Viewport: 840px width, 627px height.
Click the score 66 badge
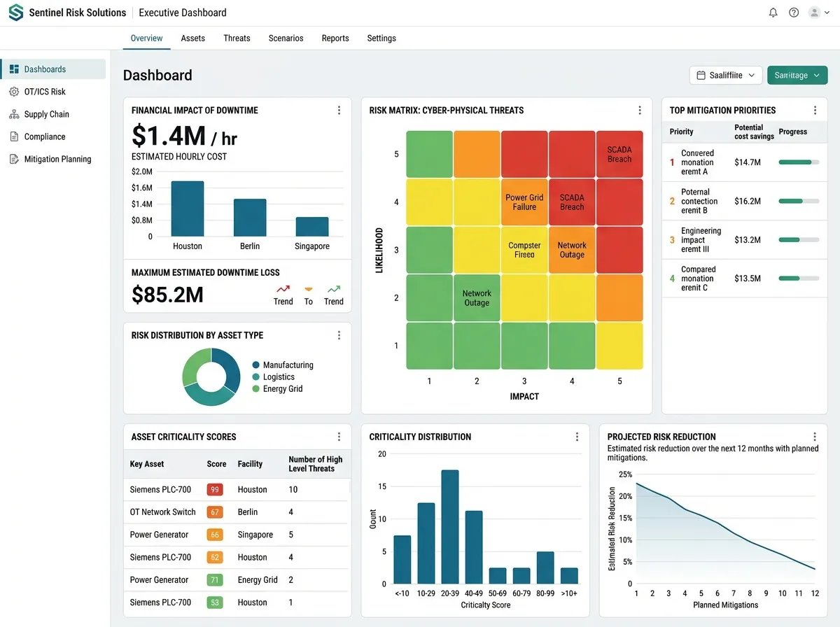(x=214, y=535)
